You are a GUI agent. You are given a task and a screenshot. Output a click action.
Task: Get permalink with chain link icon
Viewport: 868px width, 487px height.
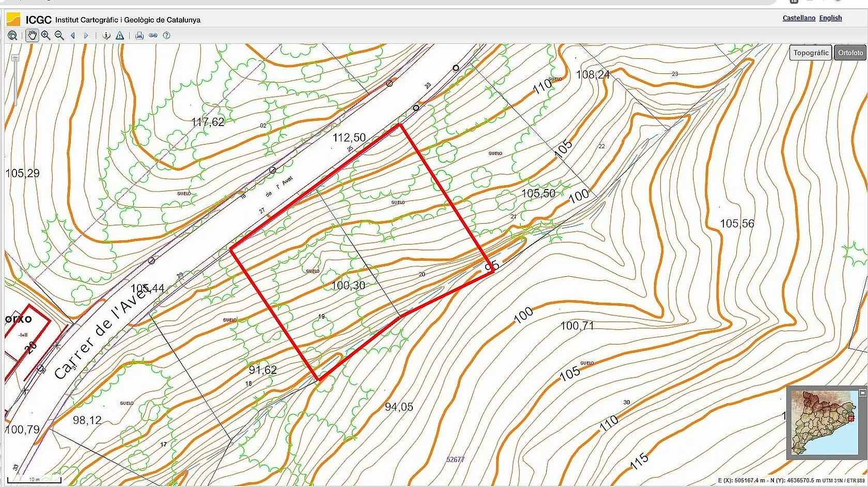(153, 36)
